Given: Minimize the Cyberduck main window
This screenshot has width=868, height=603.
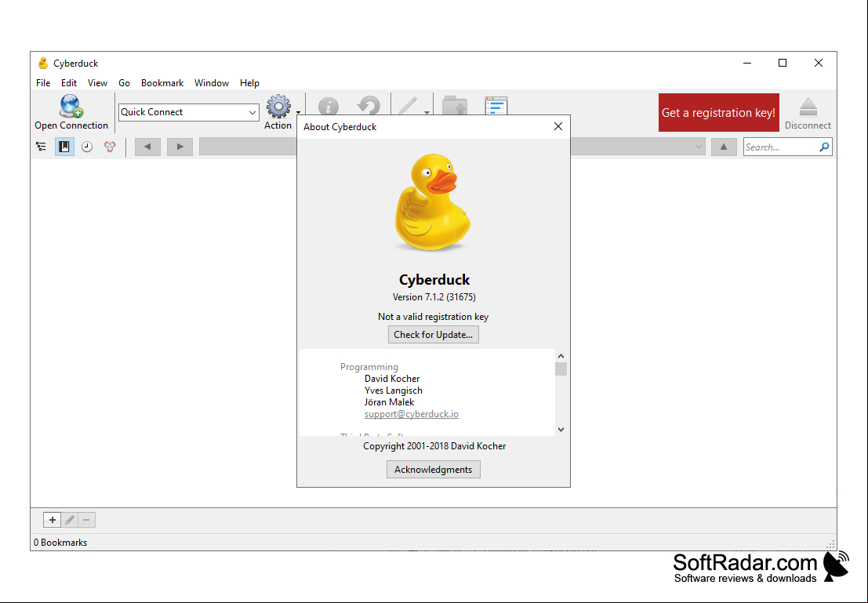Looking at the screenshot, I should tap(746, 64).
